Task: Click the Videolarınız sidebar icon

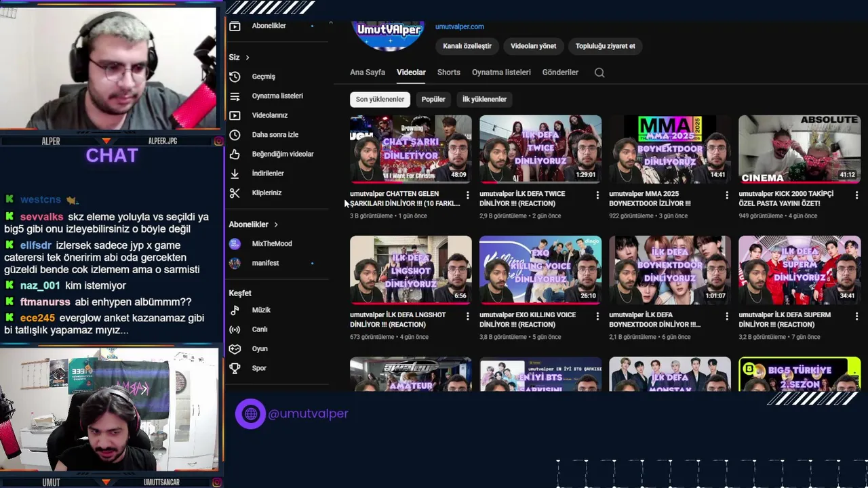Action: pyautogui.click(x=235, y=115)
